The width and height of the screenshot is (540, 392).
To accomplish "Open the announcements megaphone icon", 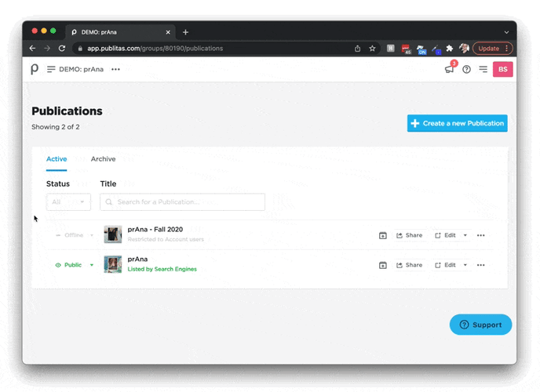I will pyautogui.click(x=450, y=69).
